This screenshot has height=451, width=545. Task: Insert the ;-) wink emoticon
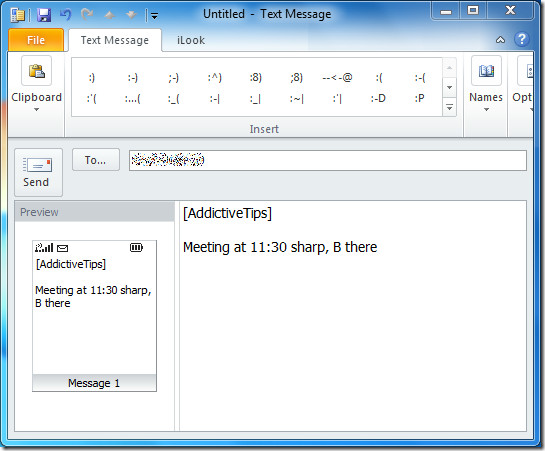point(173,77)
